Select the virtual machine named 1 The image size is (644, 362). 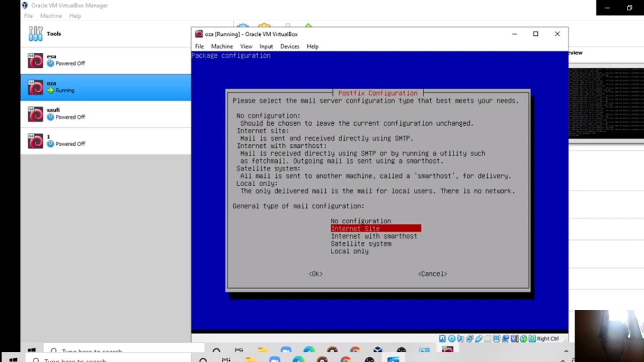click(106, 140)
